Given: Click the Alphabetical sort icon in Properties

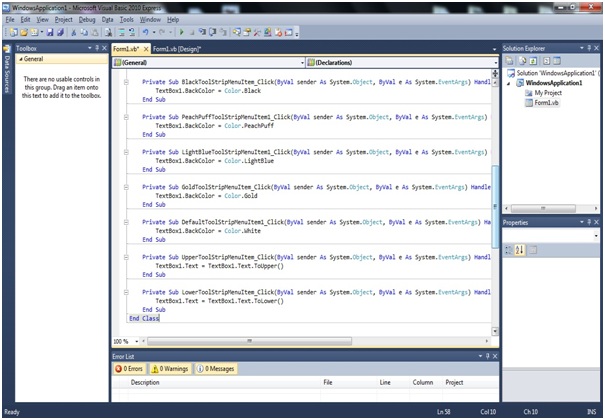Looking at the screenshot, I should click(x=519, y=250).
